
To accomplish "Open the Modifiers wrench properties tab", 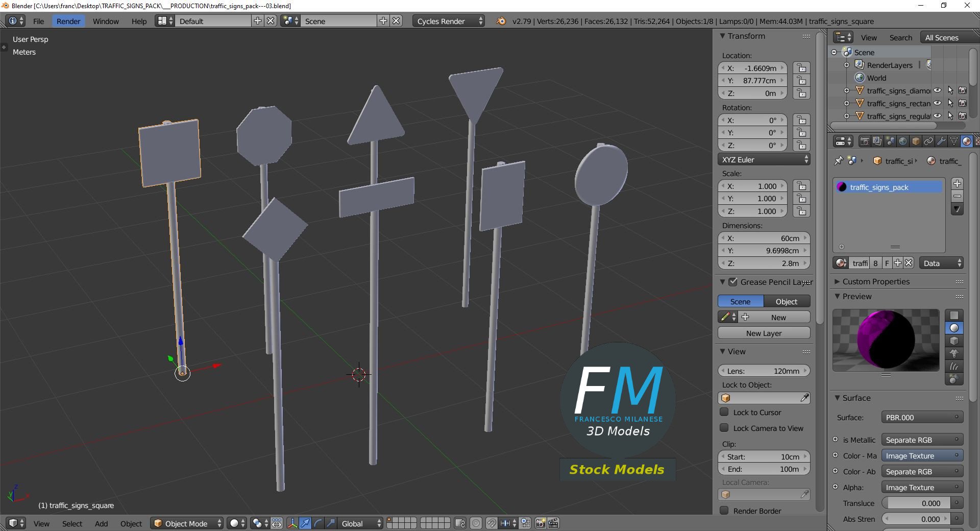I will coord(941,141).
